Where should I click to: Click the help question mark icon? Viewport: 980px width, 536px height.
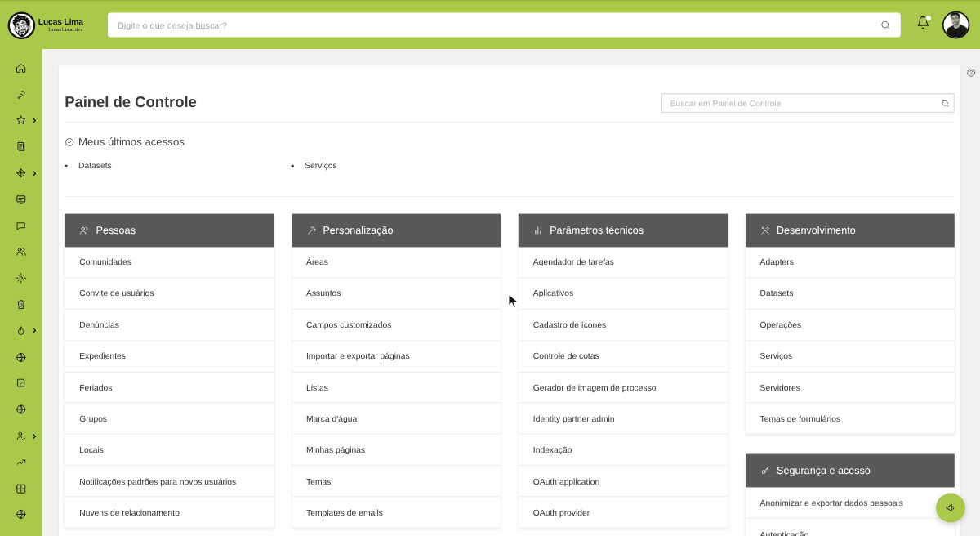(971, 73)
